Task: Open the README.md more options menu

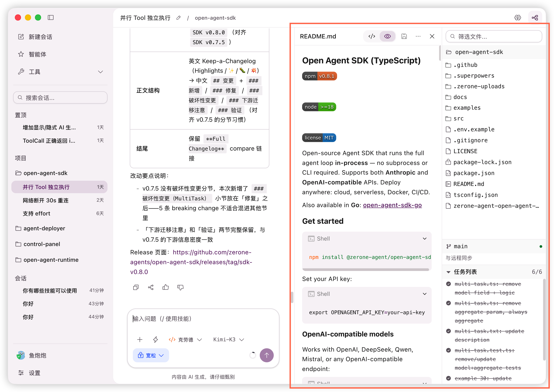Action: tap(418, 36)
